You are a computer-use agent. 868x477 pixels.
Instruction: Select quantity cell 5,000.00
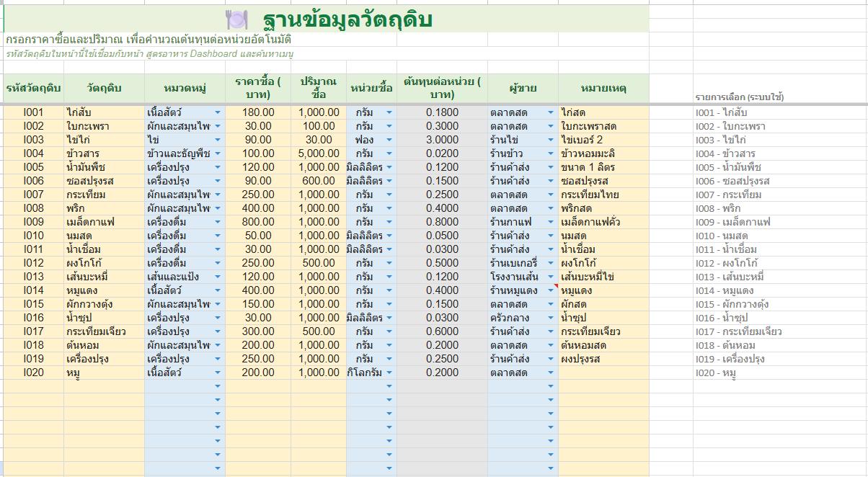point(319,153)
